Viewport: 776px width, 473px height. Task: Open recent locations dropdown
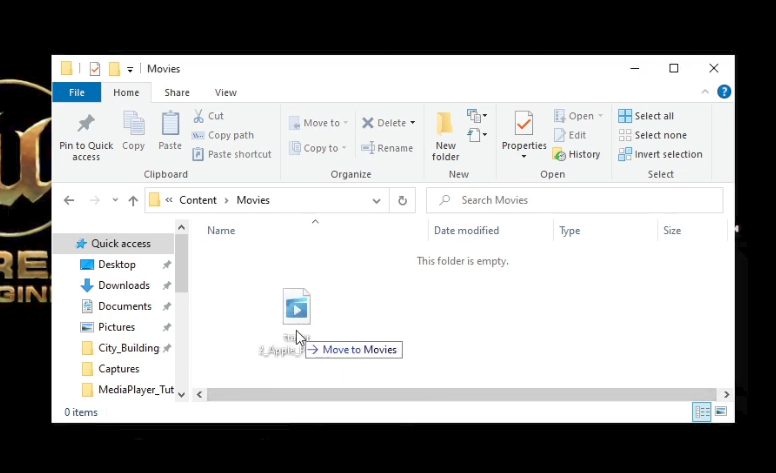pos(115,200)
